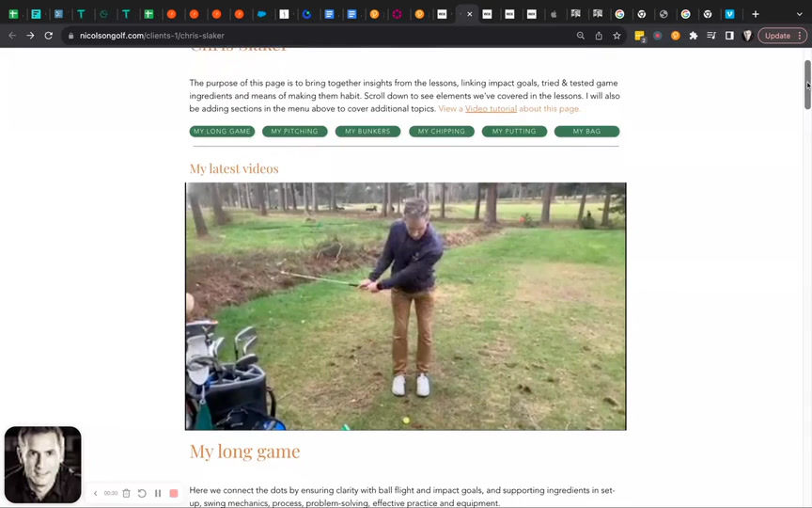This screenshot has height=508, width=812.
Task: Pause the screen recording
Action: (158, 493)
